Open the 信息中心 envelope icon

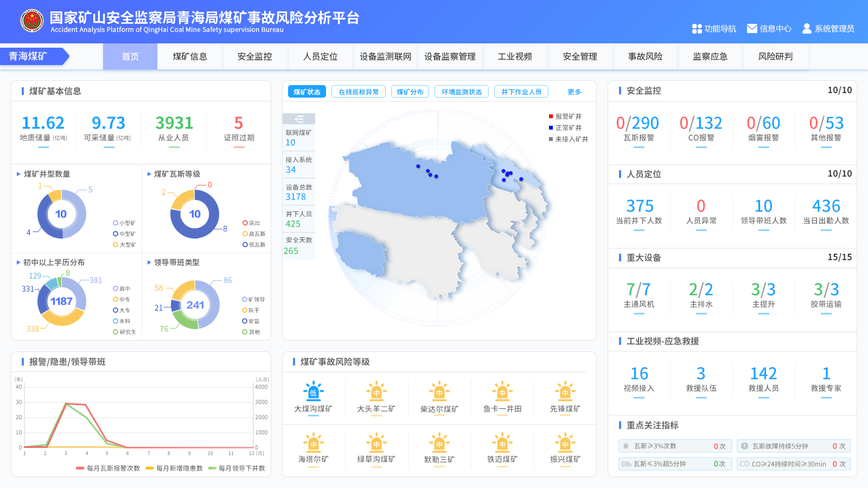point(752,29)
